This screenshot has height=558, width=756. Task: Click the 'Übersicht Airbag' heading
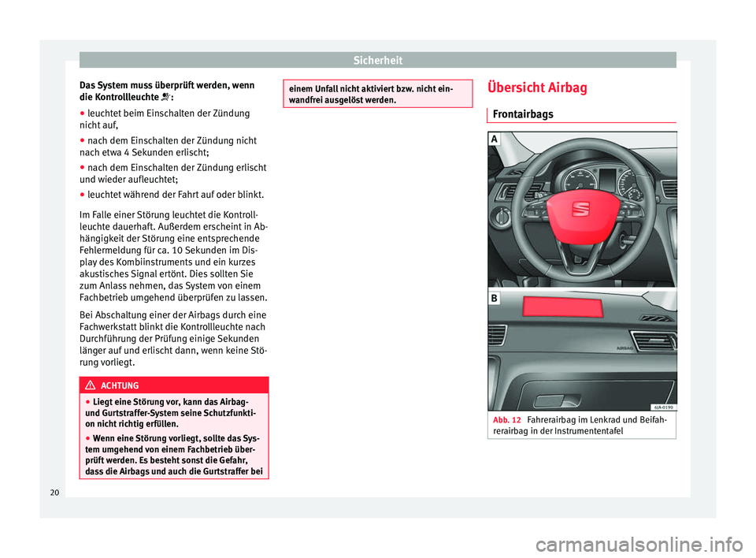pos(537,87)
